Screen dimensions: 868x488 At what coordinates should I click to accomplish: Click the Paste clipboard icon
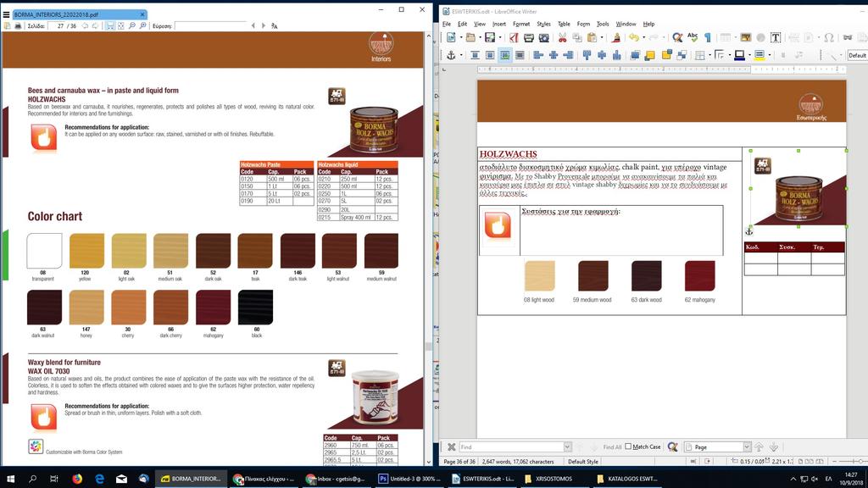(x=592, y=37)
